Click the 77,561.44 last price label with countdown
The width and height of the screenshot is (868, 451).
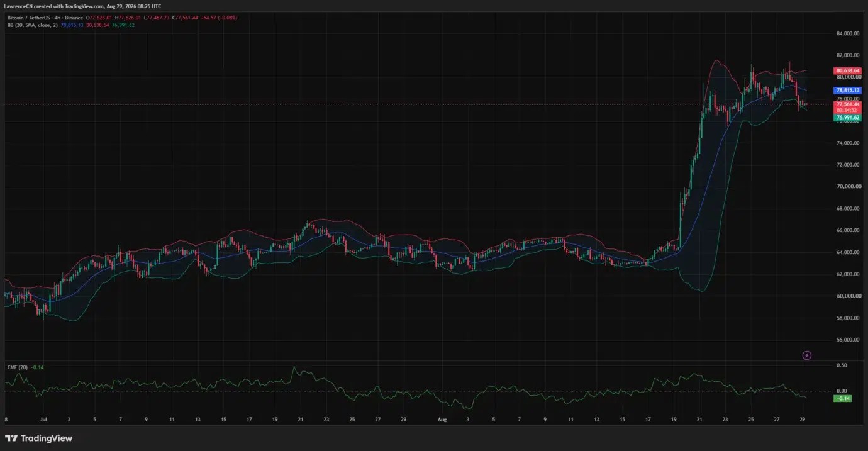click(848, 107)
